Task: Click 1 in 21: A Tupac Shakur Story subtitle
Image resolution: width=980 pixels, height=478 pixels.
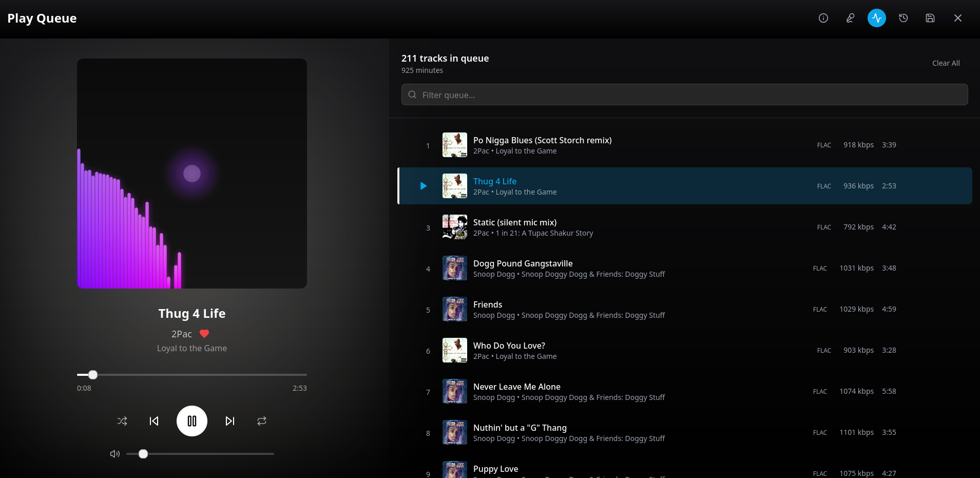Action: (544, 233)
